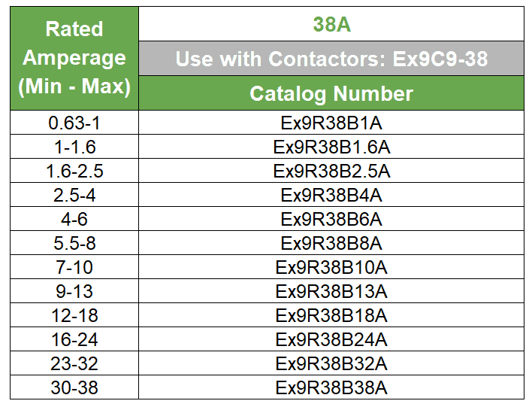Click catalog number Ex9R38B38A
The image size is (532, 407).
331,387
